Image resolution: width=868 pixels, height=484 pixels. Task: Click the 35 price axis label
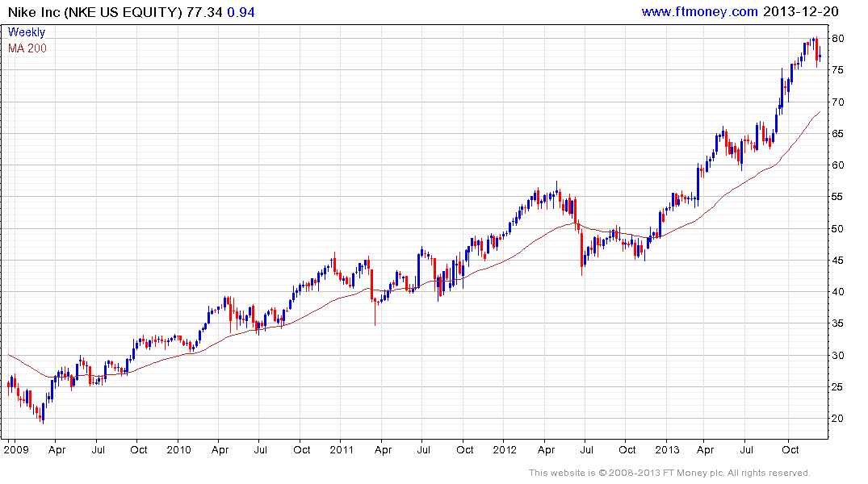click(837, 323)
